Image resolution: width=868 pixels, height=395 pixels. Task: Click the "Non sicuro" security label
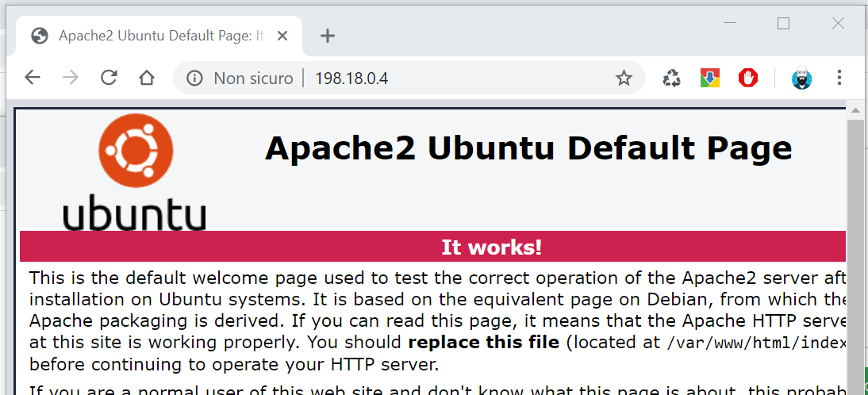coord(253,78)
